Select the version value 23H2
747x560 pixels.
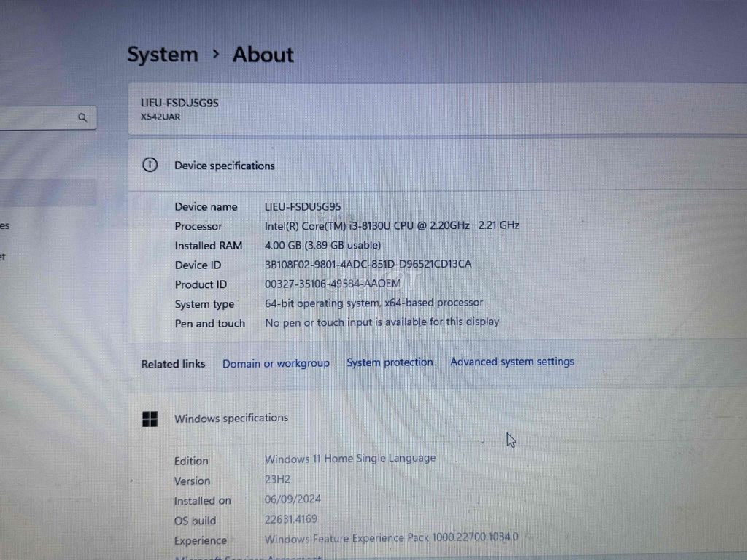point(278,480)
